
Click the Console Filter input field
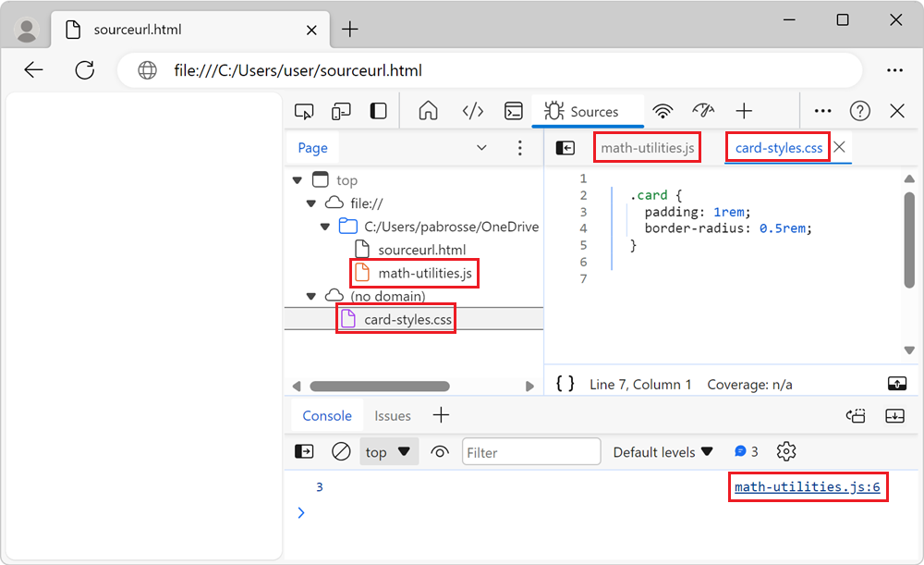[531, 452]
